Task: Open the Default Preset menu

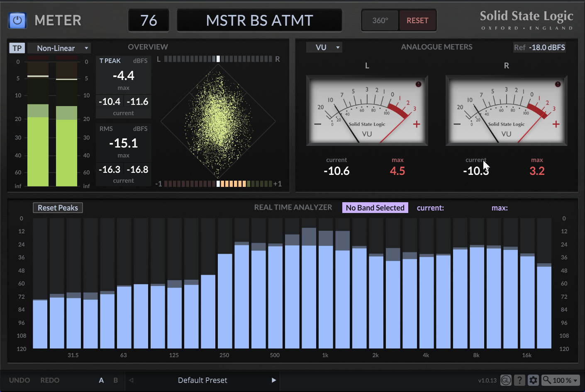Action: coord(202,380)
